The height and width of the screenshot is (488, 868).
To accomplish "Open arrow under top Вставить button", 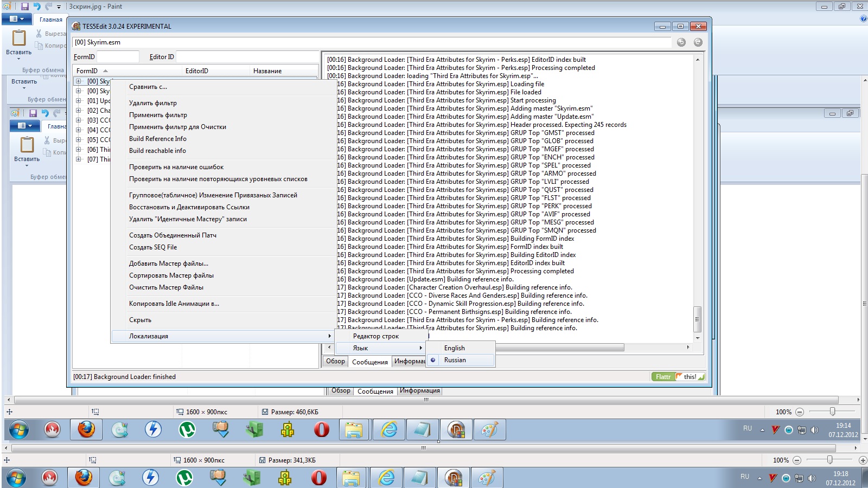I will [19, 59].
